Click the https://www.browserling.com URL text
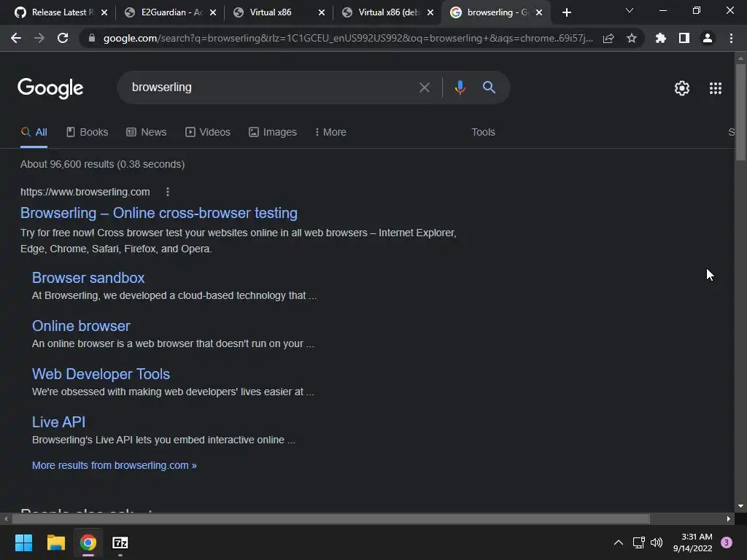747x560 pixels. click(x=85, y=192)
